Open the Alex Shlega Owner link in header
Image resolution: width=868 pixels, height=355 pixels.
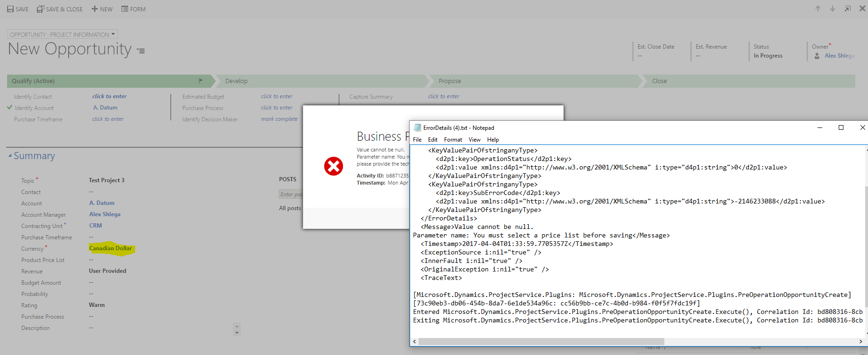click(839, 56)
